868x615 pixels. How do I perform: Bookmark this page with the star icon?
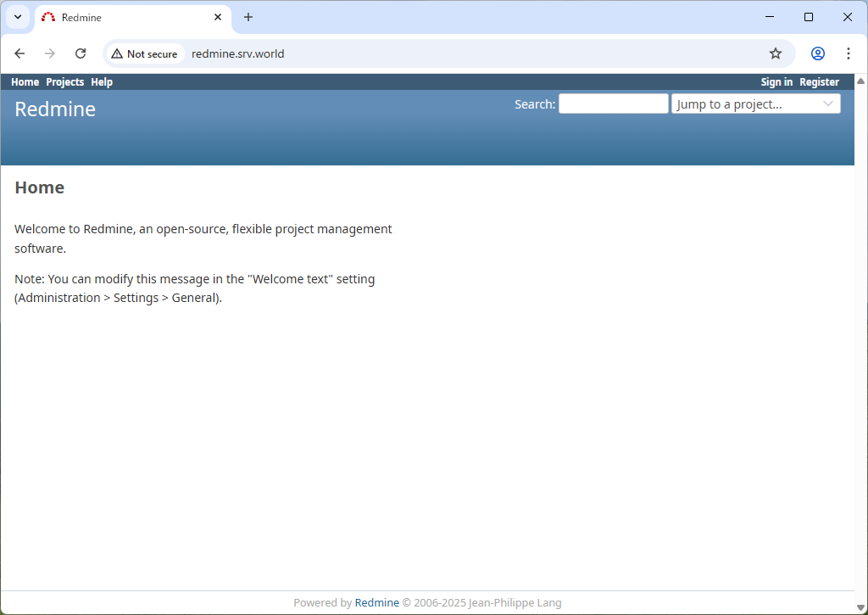775,53
